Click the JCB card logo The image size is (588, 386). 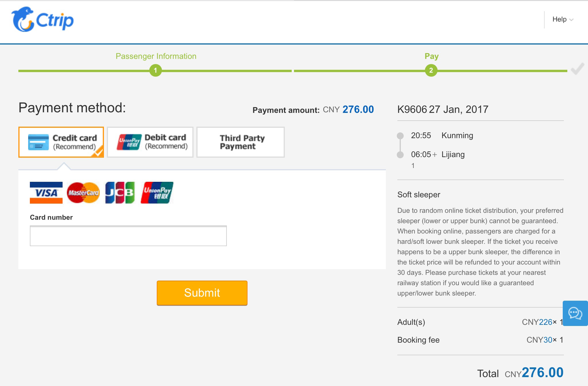120,193
